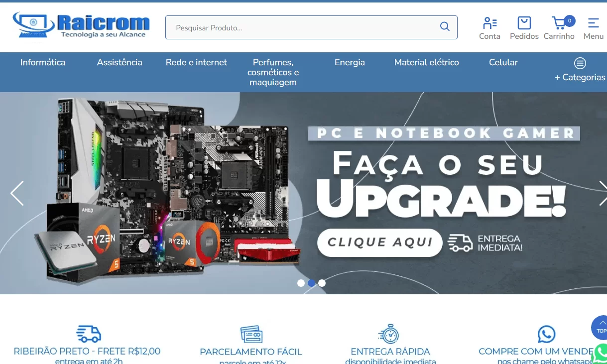Viewport: 607px width, 364px height.
Task: Click the TOP back-to-top button
Action: coord(600,328)
